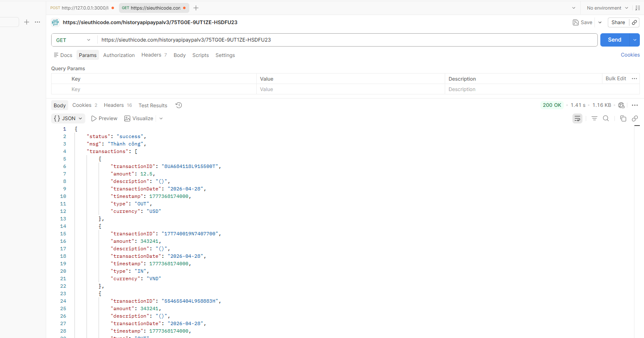This screenshot has width=644, height=338.
Task: Open the left sidebar three-dots menu
Action: [x=37, y=22]
